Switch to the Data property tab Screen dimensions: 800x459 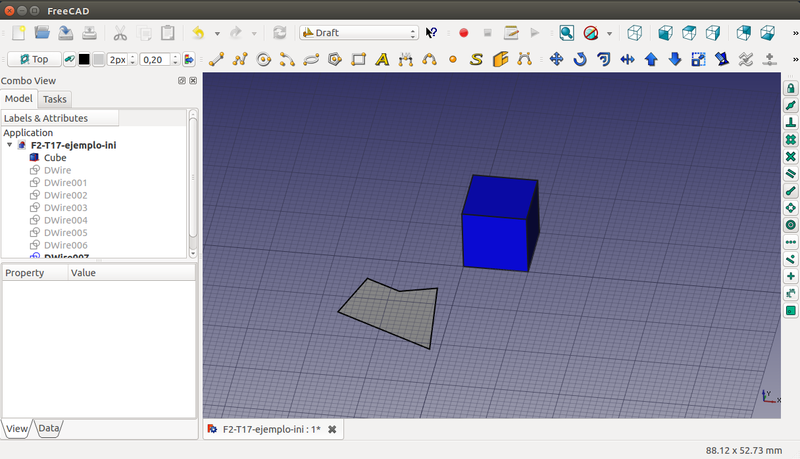49,429
